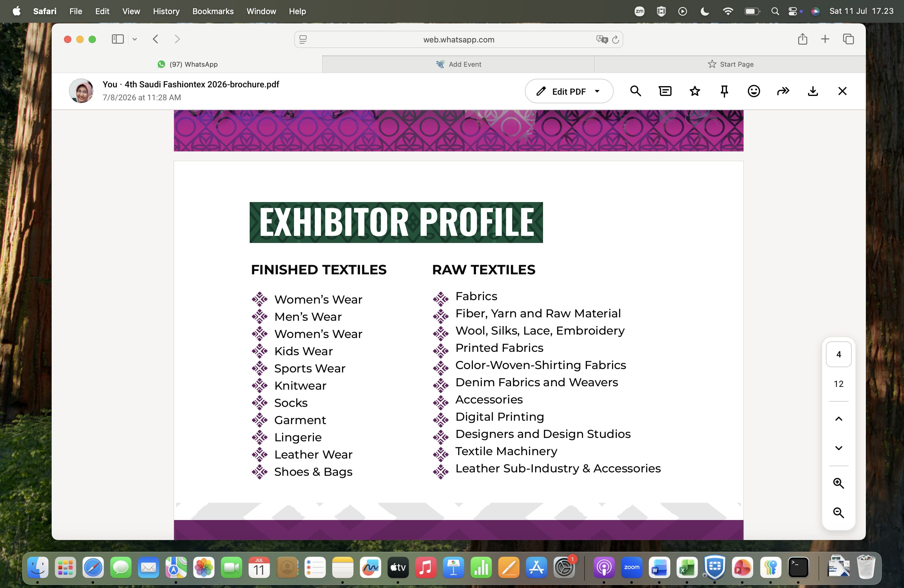The image size is (904, 588).
Task: Close the PDF viewer with X
Action: pyautogui.click(x=843, y=91)
